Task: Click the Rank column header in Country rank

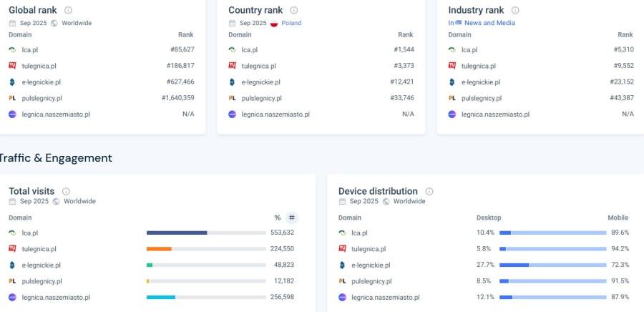Action: point(405,34)
